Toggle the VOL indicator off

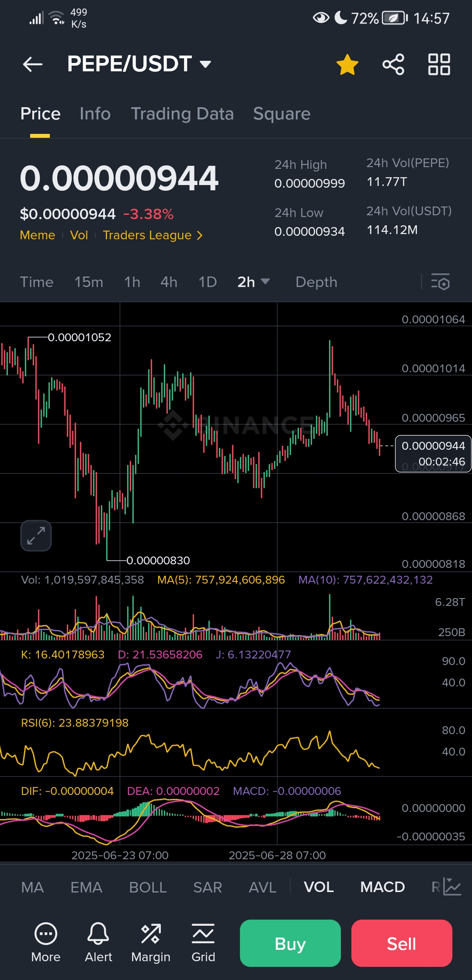coord(319,887)
